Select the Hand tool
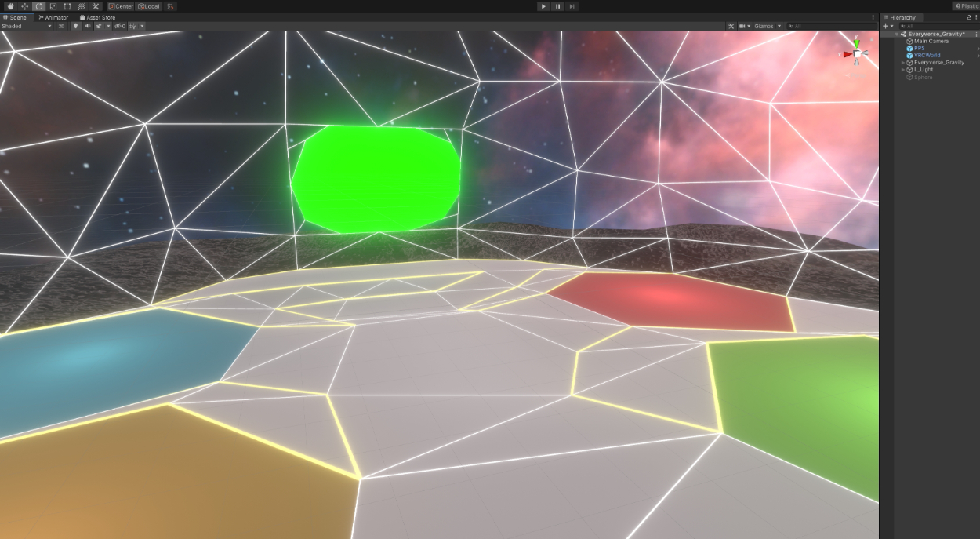This screenshot has width=980, height=539. (x=11, y=6)
